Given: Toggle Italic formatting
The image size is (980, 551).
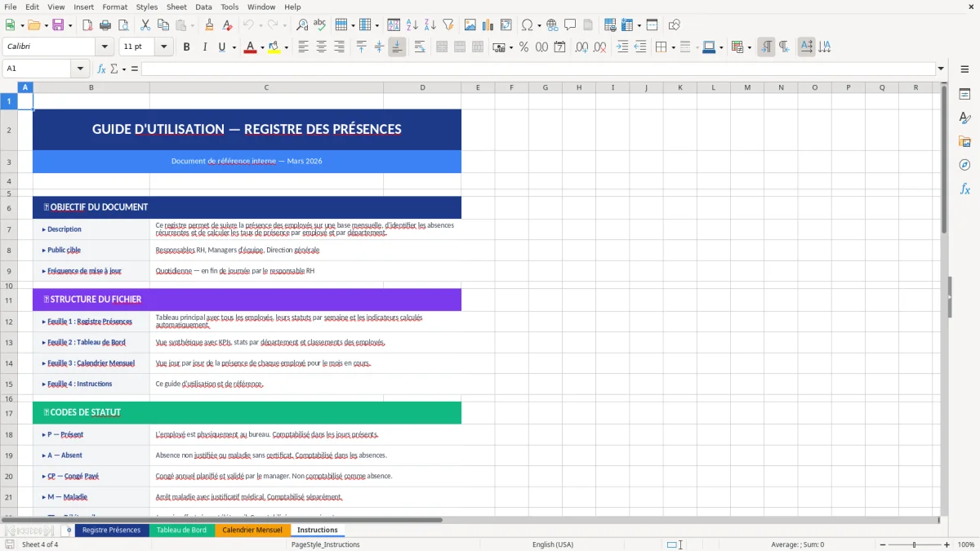Looking at the screenshot, I should (204, 47).
